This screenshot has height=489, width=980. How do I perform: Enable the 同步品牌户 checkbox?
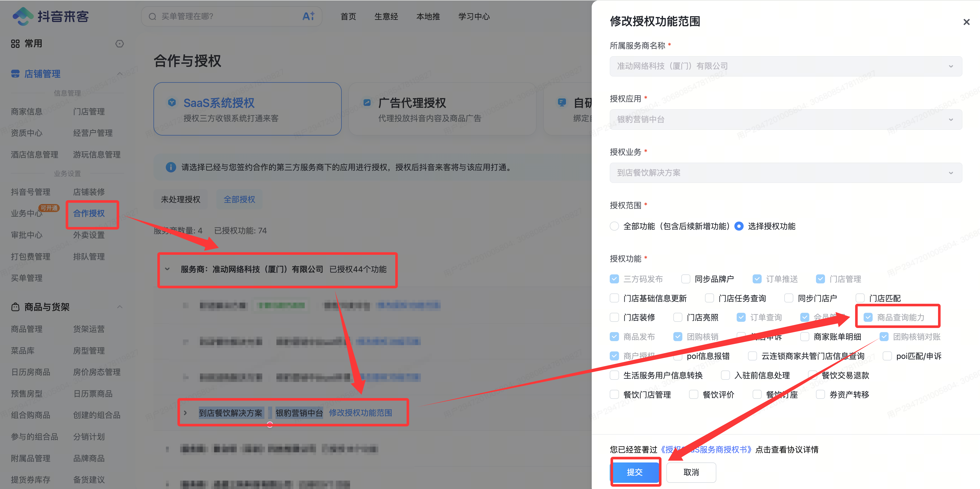click(x=685, y=279)
